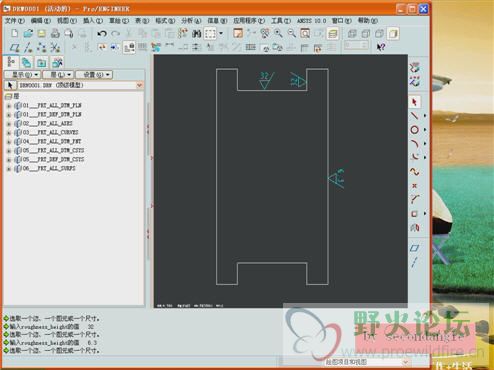494x370 pixels.
Task: Open the ANSYS 10.0 menu
Action: (311, 21)
